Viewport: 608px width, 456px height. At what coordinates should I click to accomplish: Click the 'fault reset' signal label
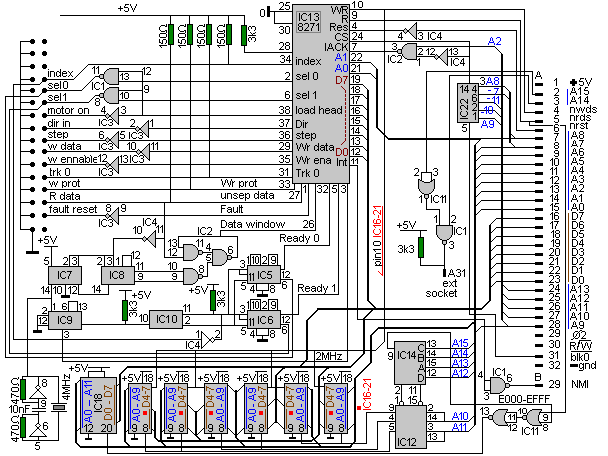(71, 209)
